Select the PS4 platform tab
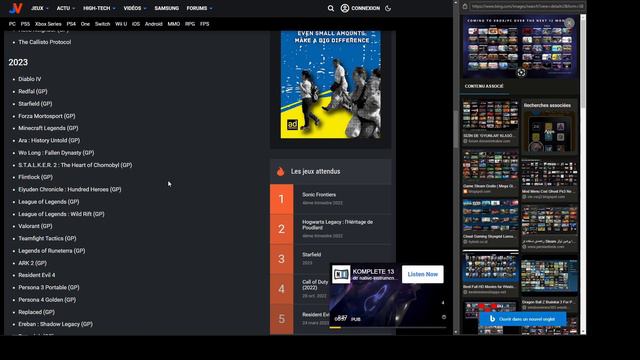 pyautogui.click(x=71, y=24)
